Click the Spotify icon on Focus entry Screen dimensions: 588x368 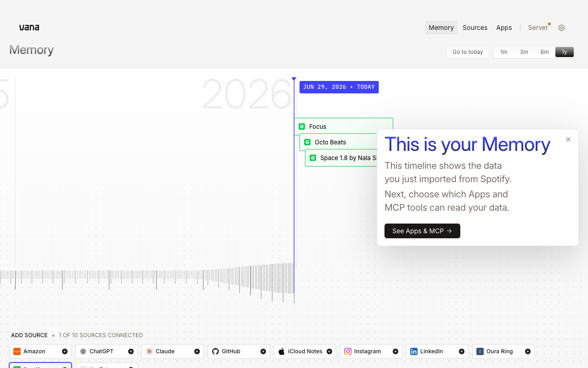pos(302,126)
